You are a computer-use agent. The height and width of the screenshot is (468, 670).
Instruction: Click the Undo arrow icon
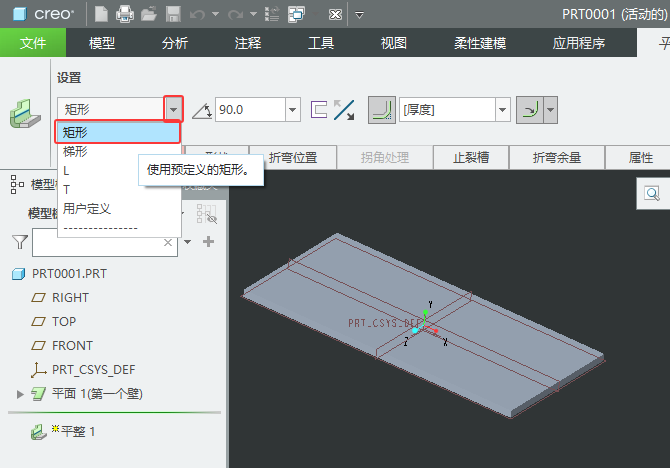(197, 15)
